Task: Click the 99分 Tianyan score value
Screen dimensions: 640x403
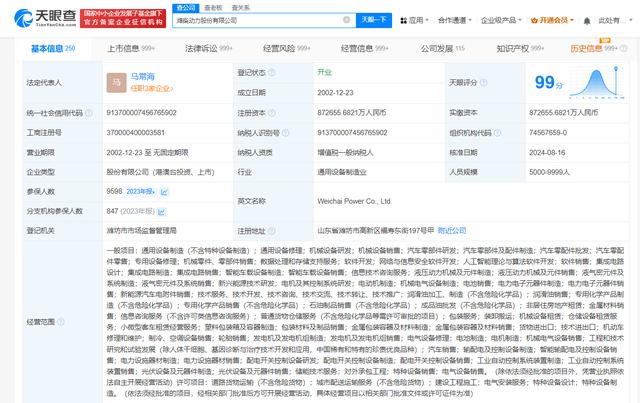Action: pos(549,82)
